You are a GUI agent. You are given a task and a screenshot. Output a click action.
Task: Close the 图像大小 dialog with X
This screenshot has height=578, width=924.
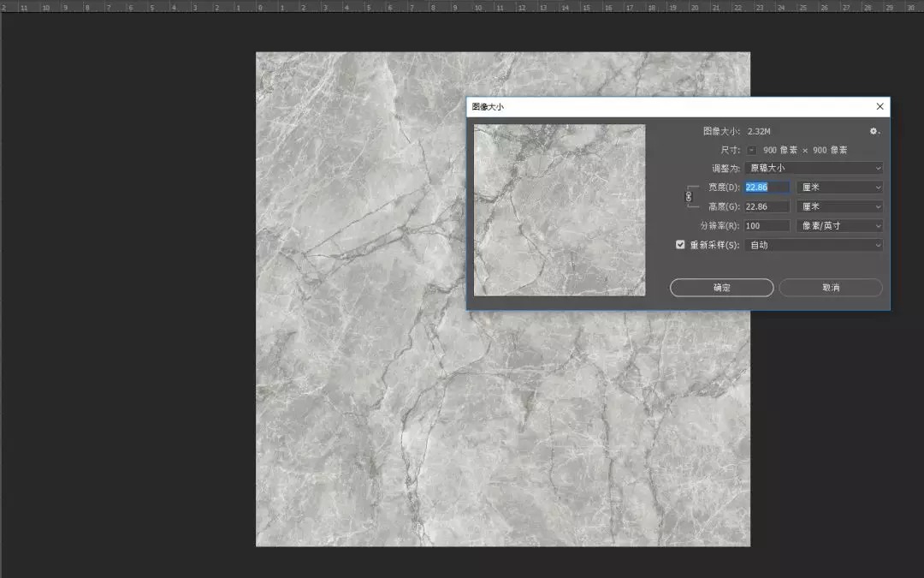(x=880, y=107)
